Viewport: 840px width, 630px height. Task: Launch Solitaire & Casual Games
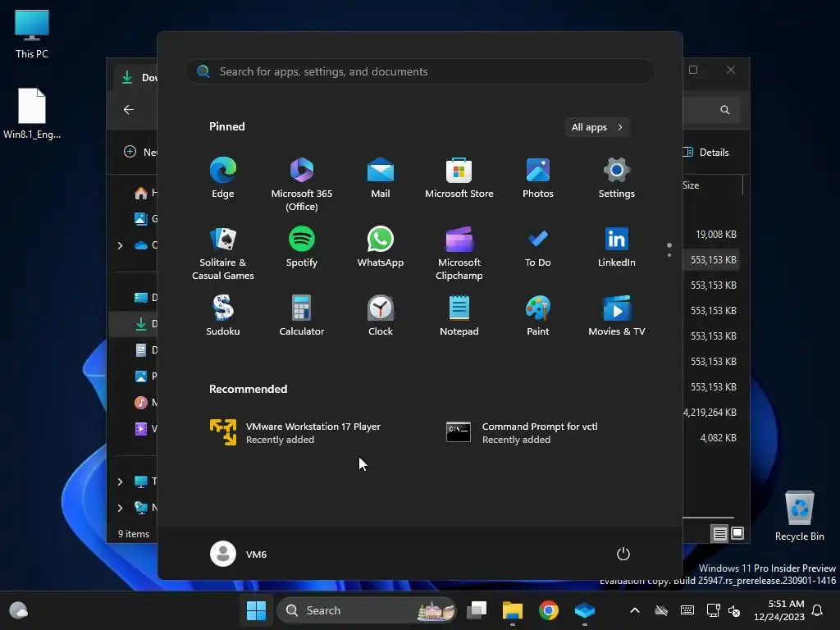[x=223, y=253]
